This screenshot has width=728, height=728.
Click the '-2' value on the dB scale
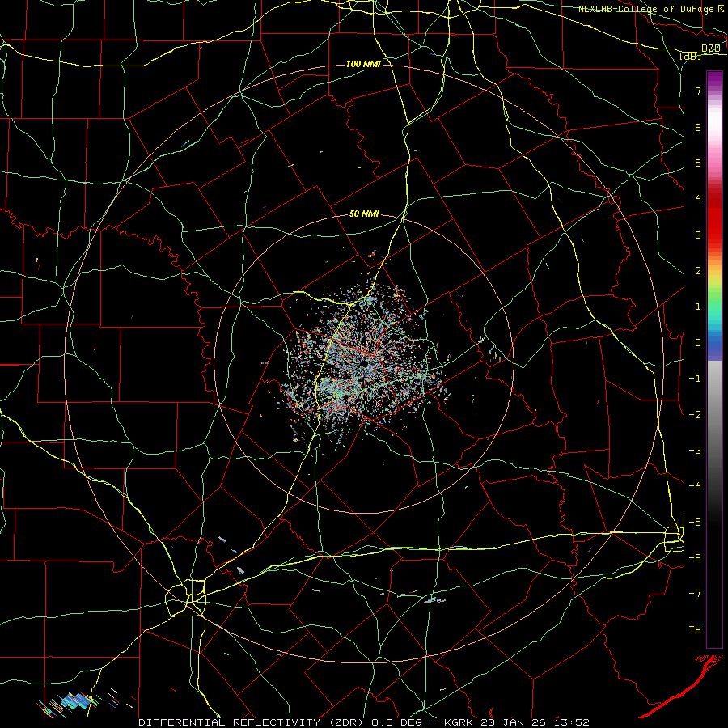point(695,415)
